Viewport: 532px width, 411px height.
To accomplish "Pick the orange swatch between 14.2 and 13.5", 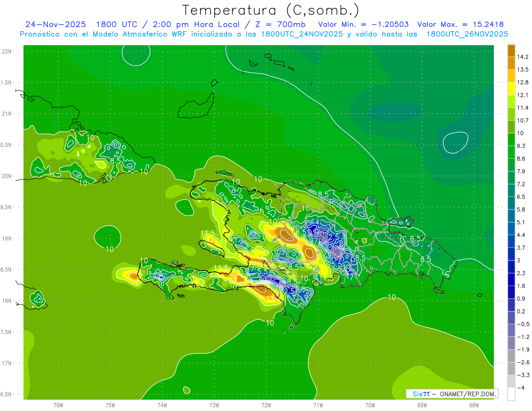I will pyautogui.click(x=511, y=63).
